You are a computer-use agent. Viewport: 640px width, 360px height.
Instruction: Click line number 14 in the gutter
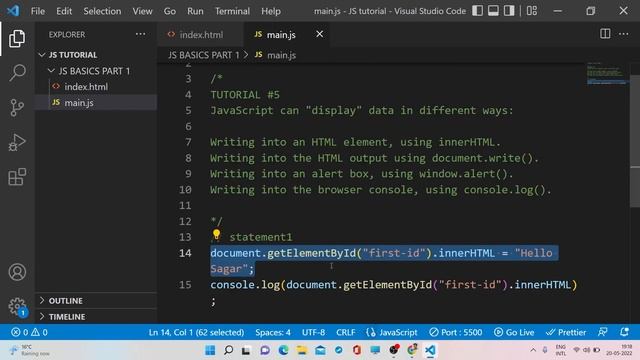tap(185, 253)
